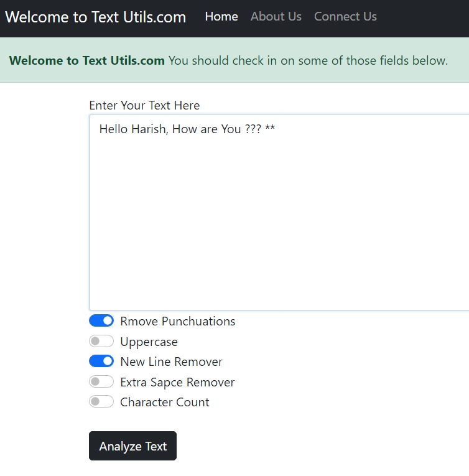
Task: Click the Enter Your Text Here label
Action: point(144,105)
